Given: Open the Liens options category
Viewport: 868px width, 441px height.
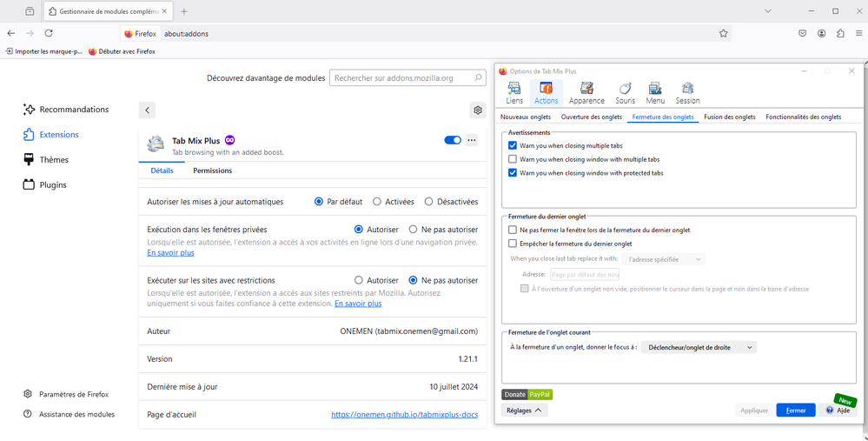Looking at the screenshot, I should (x=514, y=92).
